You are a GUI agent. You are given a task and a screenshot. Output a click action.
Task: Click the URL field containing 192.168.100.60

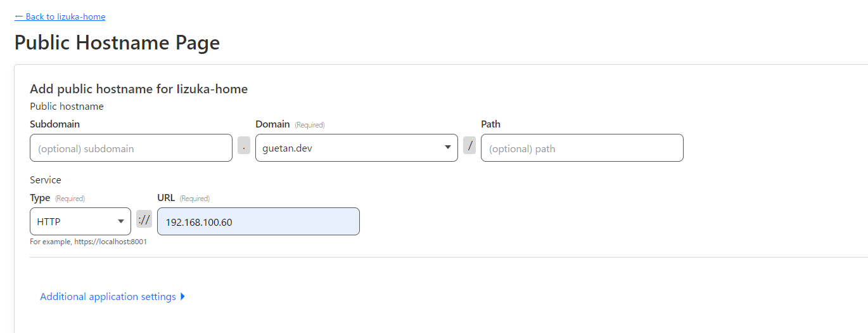[258, 222]
